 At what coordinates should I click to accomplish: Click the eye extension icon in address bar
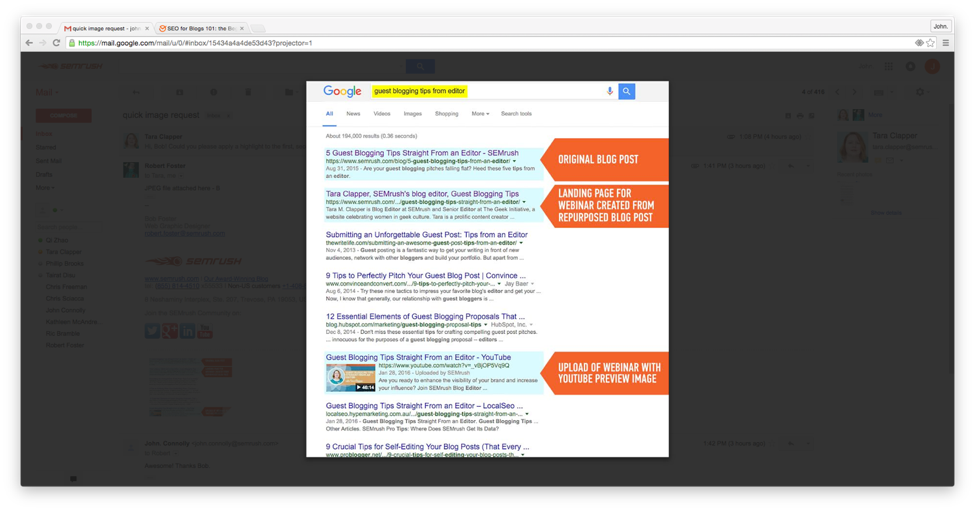point(918,43)
